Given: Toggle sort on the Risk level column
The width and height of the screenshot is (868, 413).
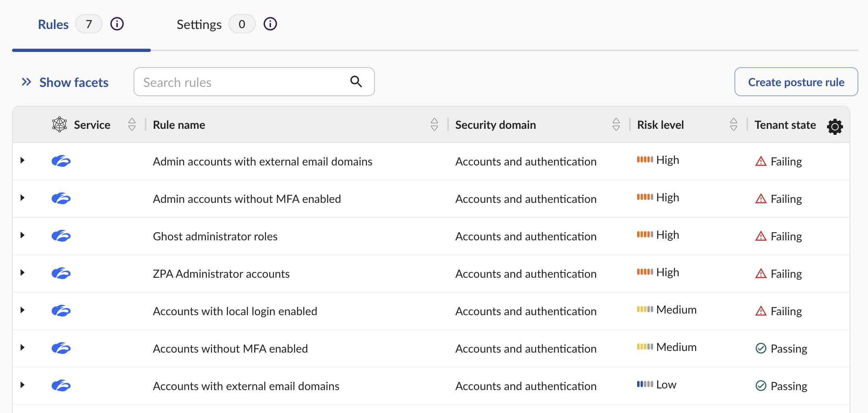Looking at the screenshot, I should click(734, 125).
